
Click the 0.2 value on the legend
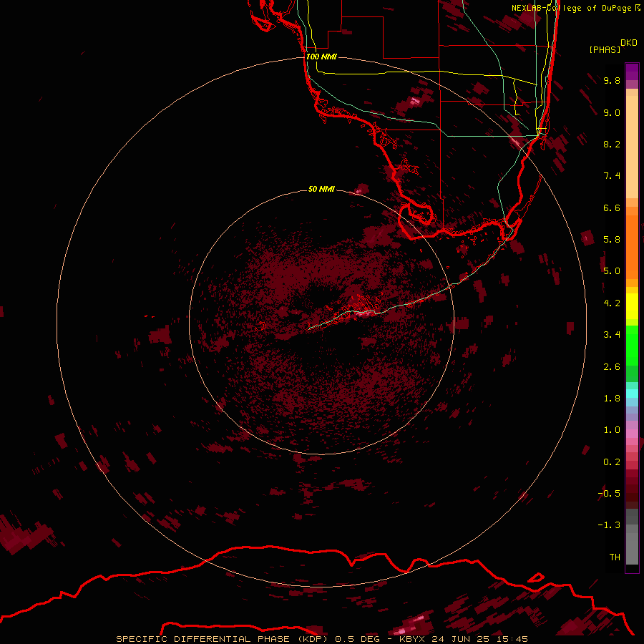[612, 462]
